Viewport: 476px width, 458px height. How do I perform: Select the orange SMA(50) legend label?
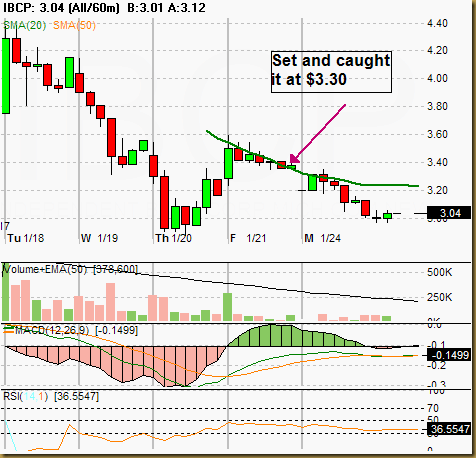click(74, 25)
